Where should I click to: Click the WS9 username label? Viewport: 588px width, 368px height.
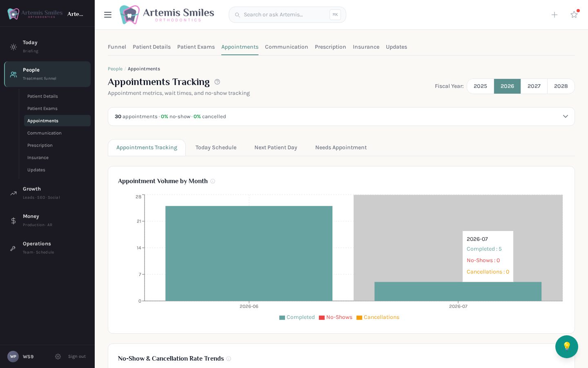(28, 357)
